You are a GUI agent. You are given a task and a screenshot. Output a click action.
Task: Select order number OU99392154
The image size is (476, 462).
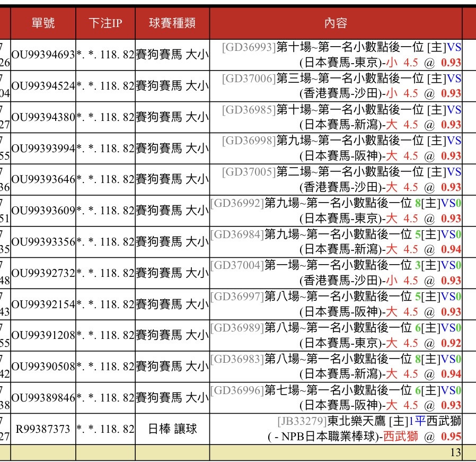pyautogui.click(x=43, y=304)
